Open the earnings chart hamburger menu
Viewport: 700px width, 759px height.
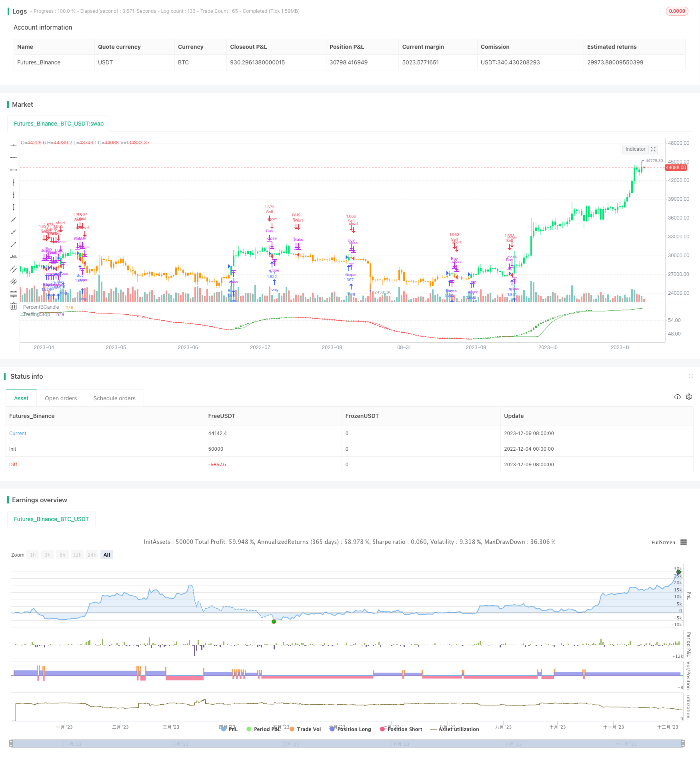point(684,542)
